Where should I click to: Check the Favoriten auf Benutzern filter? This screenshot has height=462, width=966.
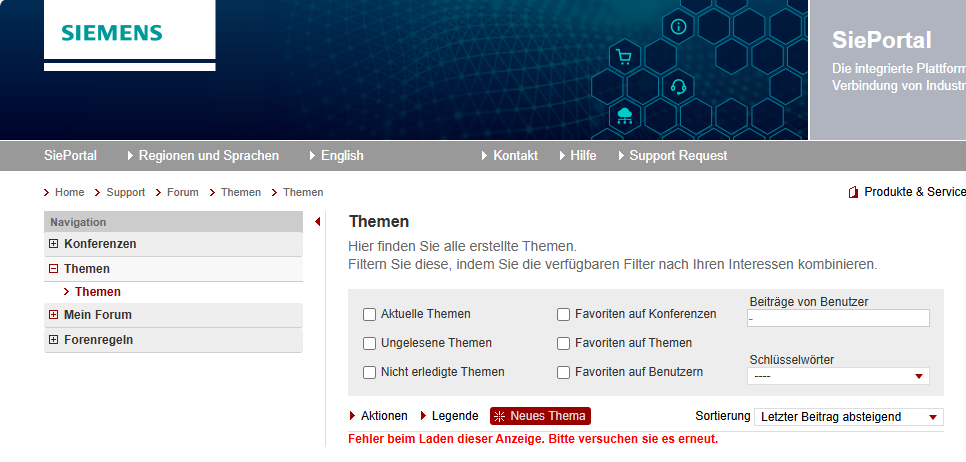563,373
